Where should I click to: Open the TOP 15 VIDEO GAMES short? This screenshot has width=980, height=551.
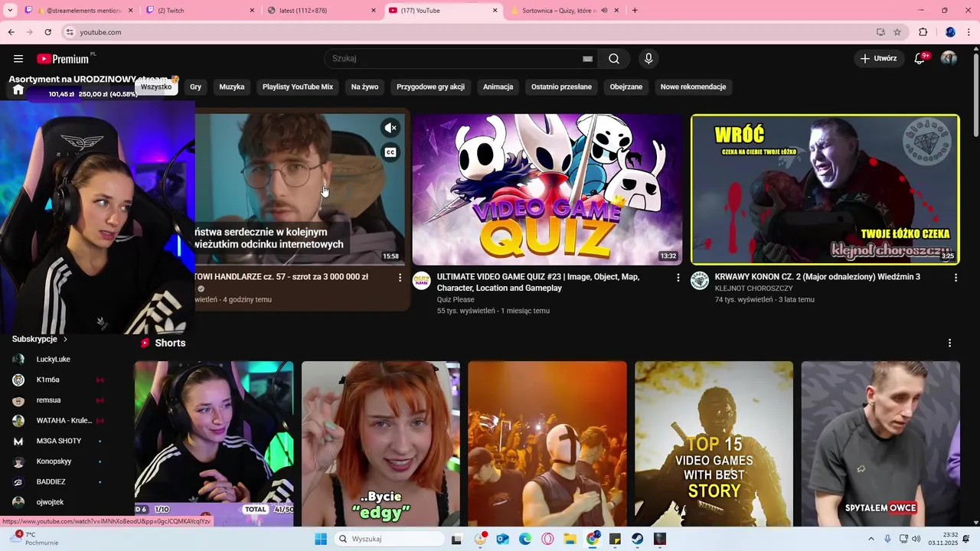click(714, 444)
